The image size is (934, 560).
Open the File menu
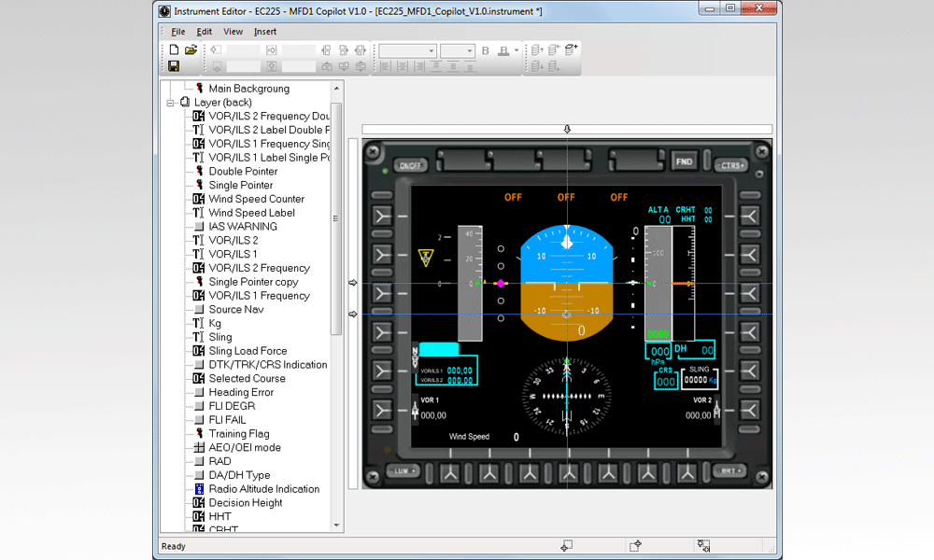point(177,31)
